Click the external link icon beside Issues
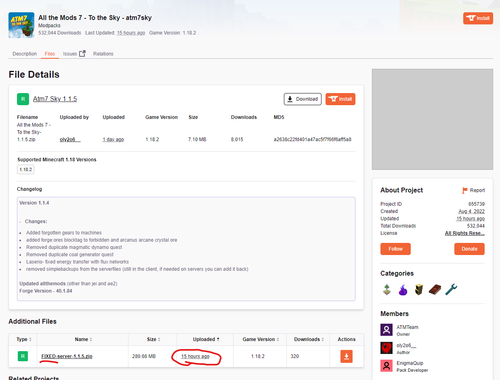 82,53
